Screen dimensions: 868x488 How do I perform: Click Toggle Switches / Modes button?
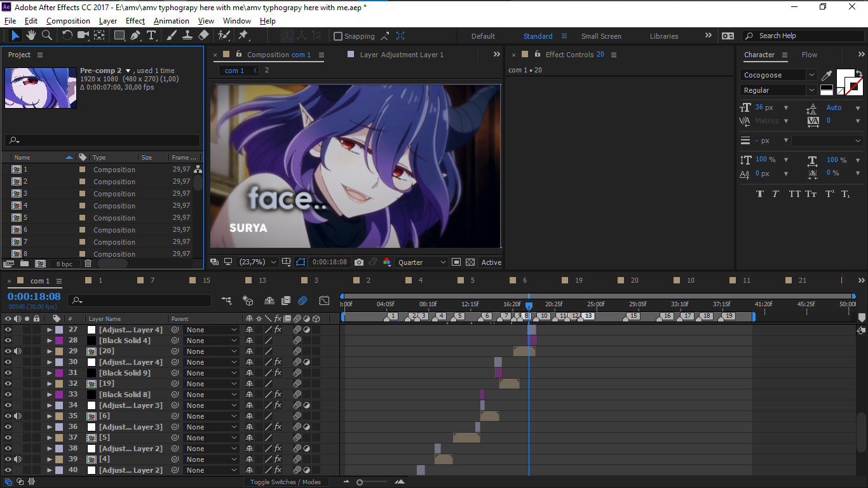tap(285, 482)
